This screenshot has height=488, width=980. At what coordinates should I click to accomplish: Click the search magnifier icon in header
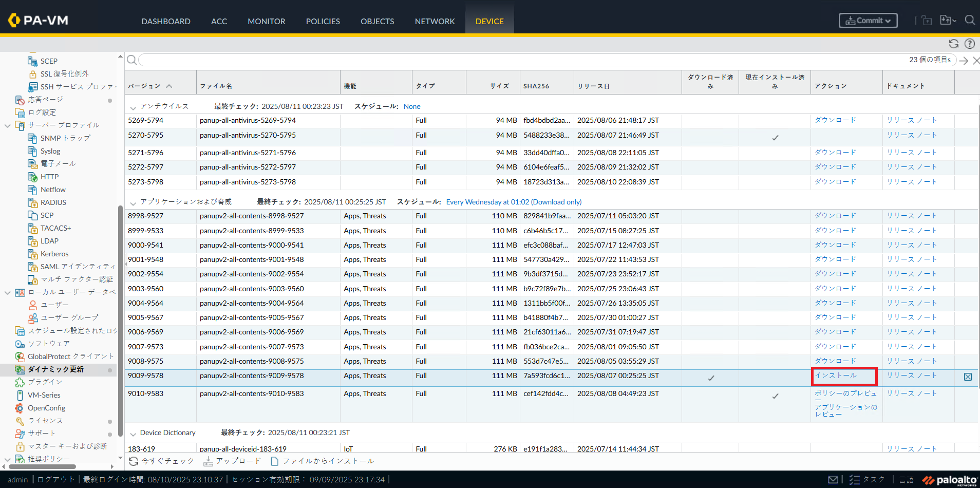(970, 20)
